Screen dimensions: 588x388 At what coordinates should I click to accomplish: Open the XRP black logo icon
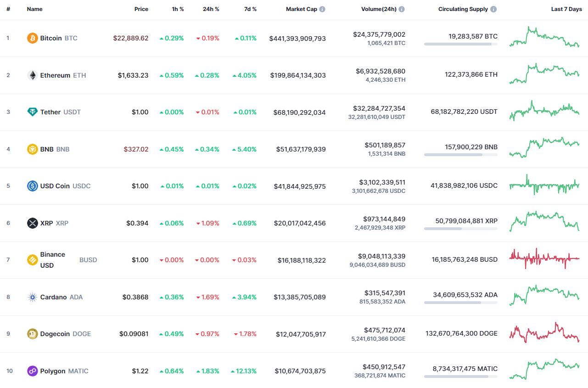pyautogui.click(x=32, y=223)
